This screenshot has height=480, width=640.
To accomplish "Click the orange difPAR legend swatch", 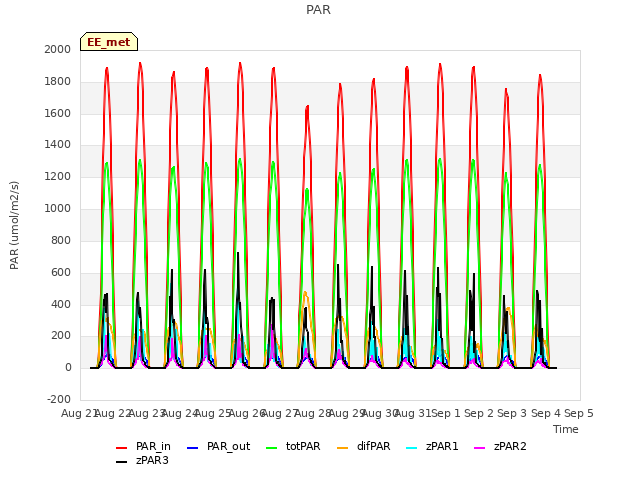I will point(343,448).
